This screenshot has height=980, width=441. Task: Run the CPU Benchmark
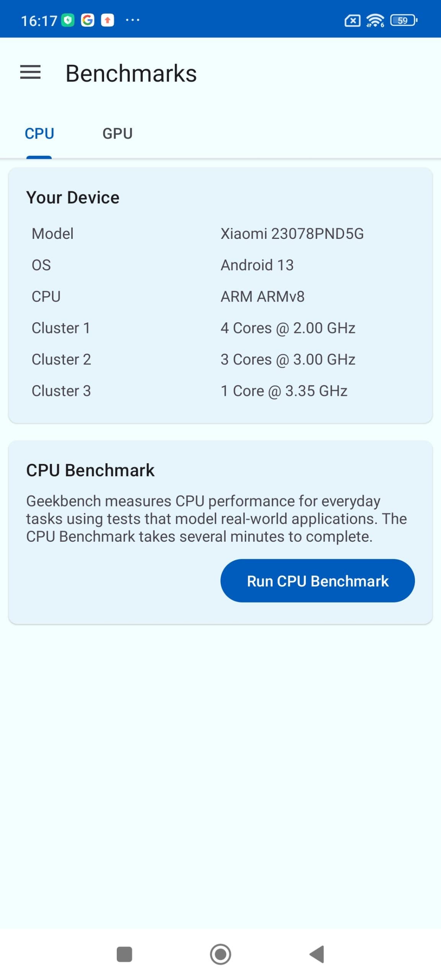click(x=317, y=581)
